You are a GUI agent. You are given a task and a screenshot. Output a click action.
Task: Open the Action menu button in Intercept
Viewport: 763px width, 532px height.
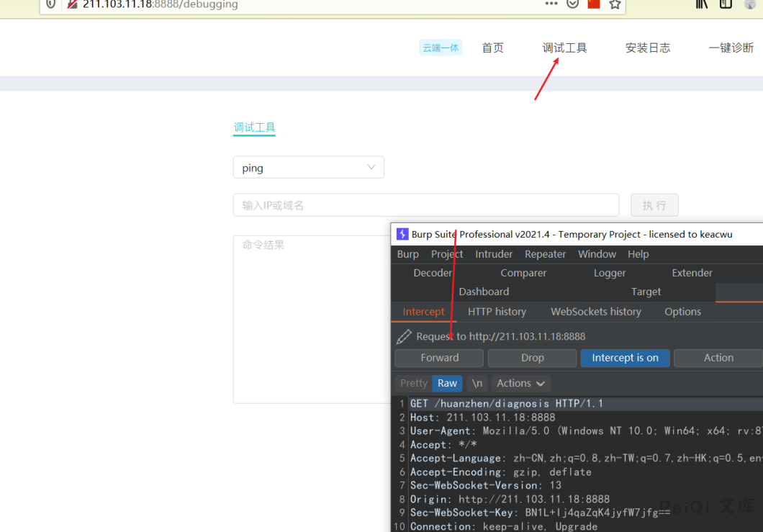718,358
